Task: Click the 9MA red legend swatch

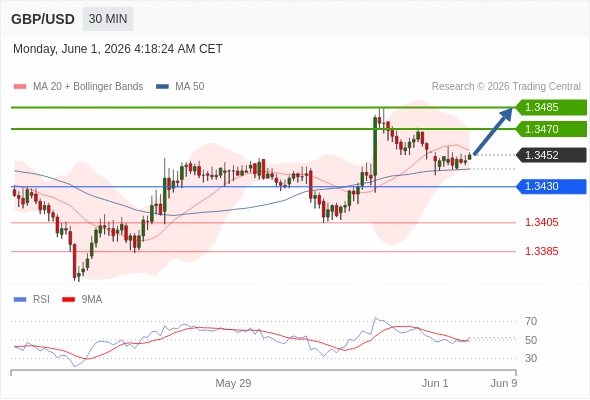Action: coord(68,300)
